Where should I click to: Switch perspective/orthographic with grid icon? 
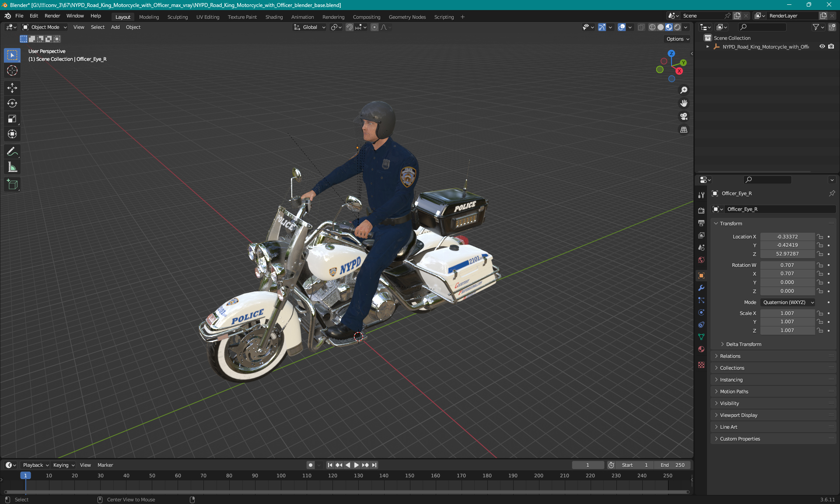(x=684, y=129)
